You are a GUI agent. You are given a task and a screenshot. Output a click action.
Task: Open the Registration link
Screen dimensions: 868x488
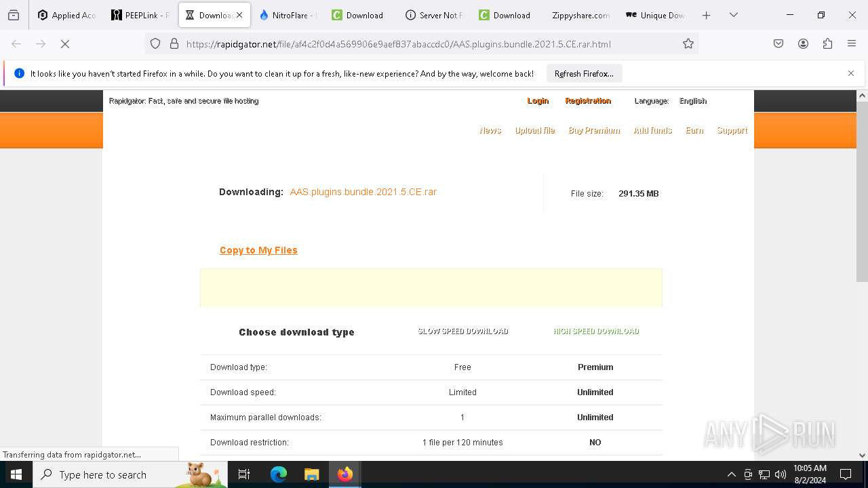pos(588,100)
